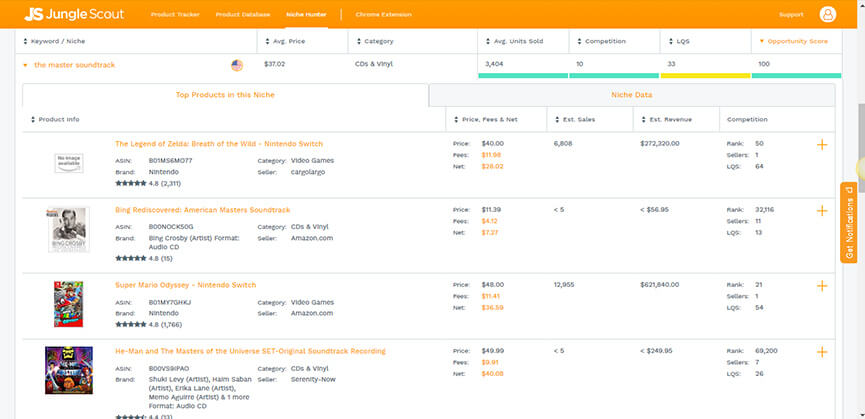
Task: Click the 12,955 estimated sales value
Action: pos(563,285)
